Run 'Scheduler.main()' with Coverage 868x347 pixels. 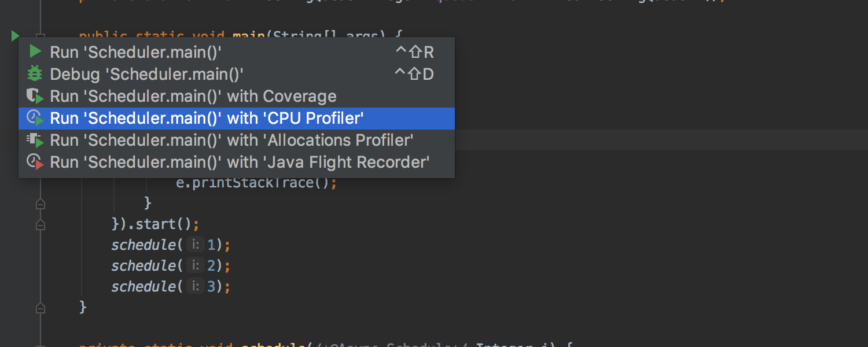[193, 96]
